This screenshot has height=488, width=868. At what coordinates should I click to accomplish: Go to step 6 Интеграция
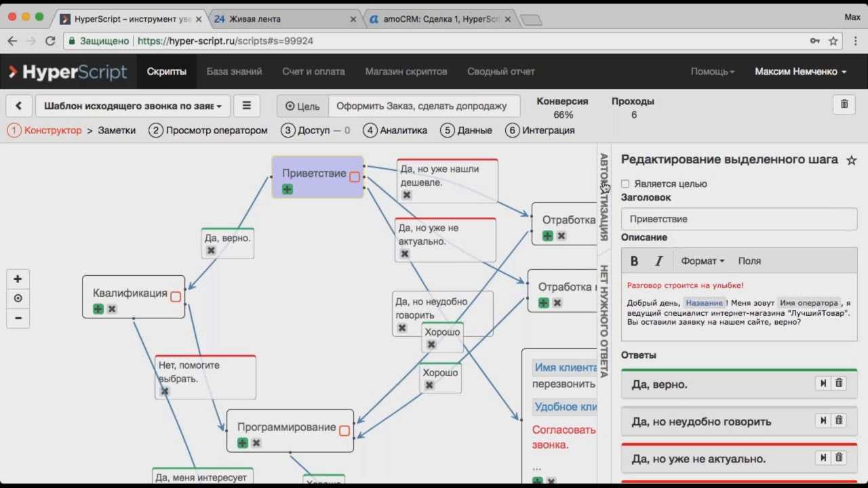point(540,130)
